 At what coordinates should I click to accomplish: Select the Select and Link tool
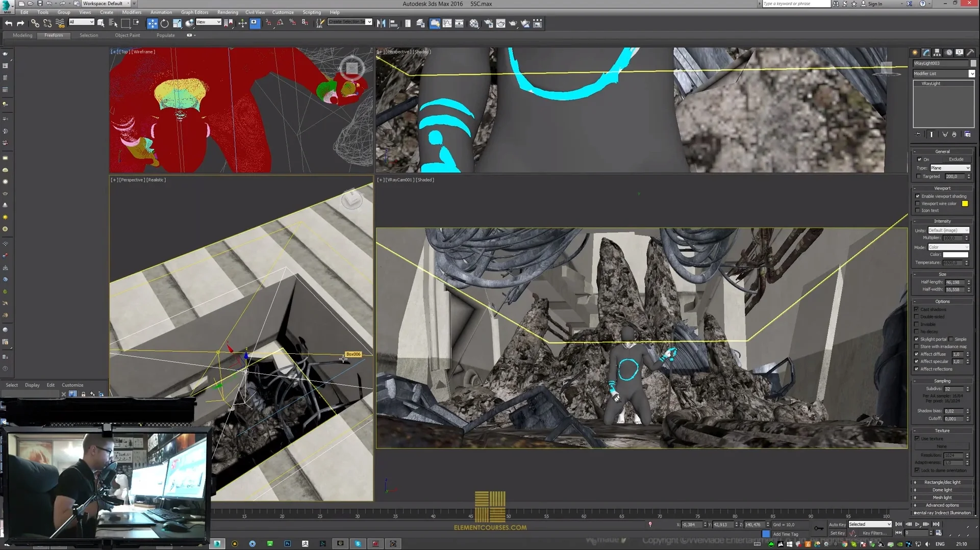click(35, 23)
